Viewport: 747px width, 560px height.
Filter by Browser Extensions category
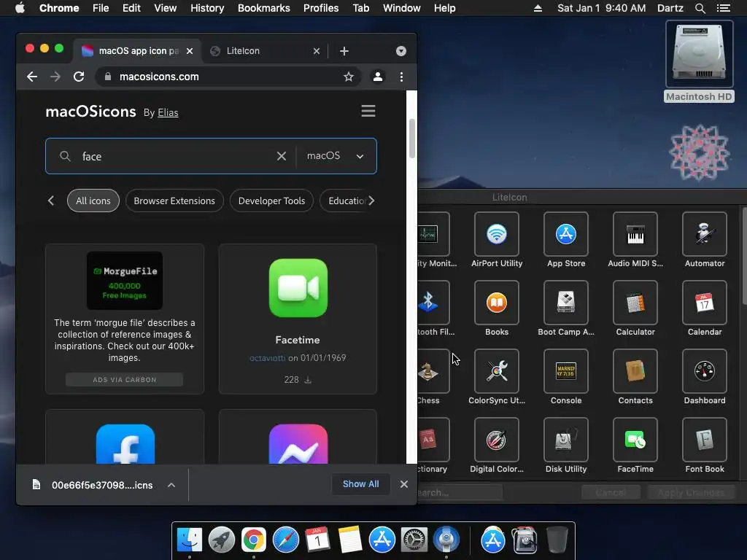174,201
